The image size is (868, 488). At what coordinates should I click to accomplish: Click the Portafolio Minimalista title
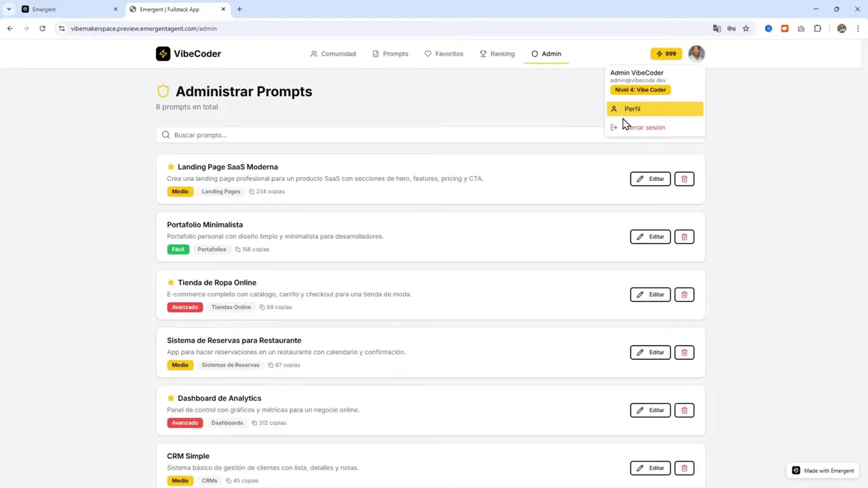205,224
